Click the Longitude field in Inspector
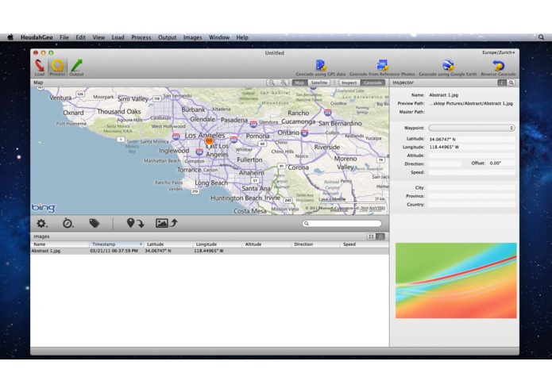This screenshot has height=392, width=552. [x=471, y=148]
